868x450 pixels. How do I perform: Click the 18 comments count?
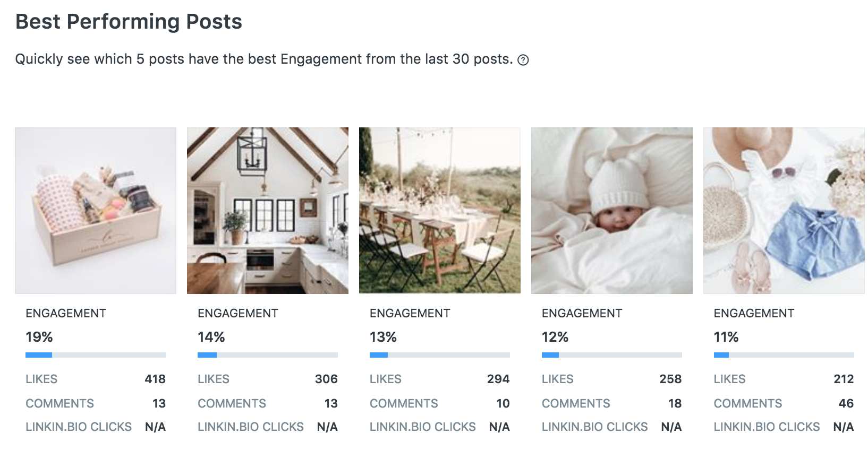(x=675, y=403)
